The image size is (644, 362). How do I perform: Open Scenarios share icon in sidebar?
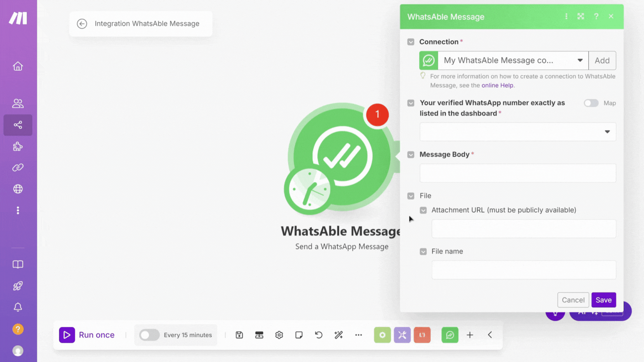[18, 125]
